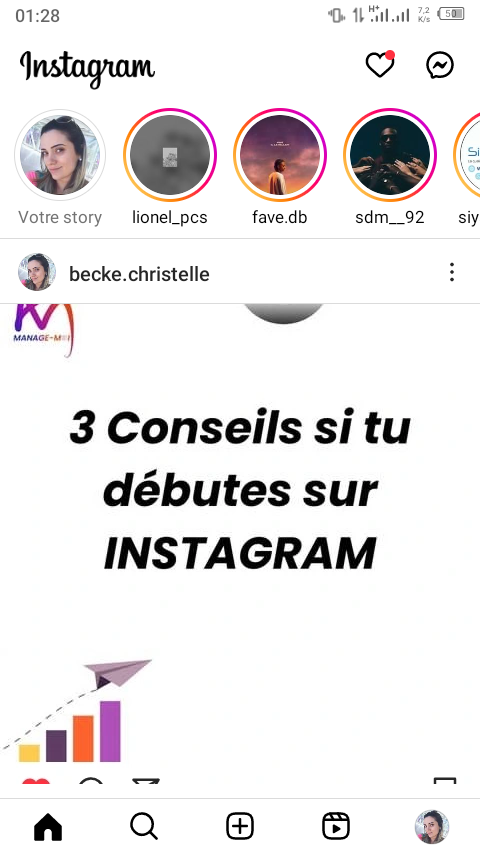Open becke.christelle profile username link

[x=139, y=274]
